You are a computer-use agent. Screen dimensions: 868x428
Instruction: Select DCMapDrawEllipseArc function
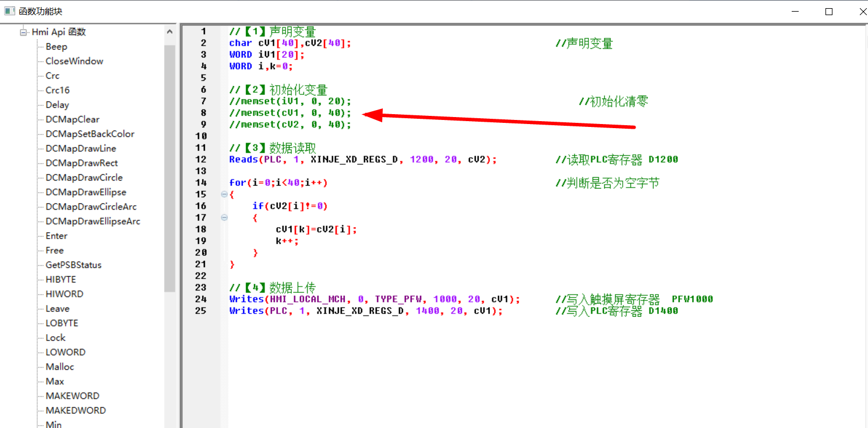point(93,221)
